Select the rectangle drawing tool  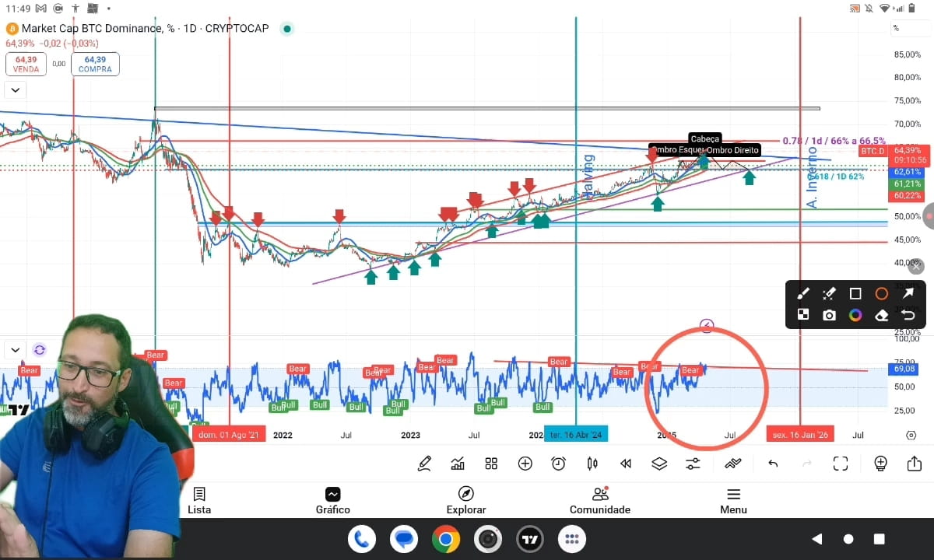(855, 293)
